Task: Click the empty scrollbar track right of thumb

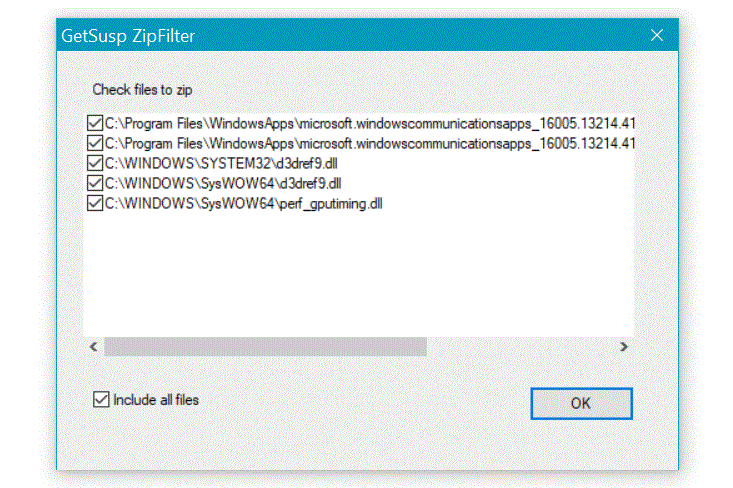Action: [x=520, y=347]
